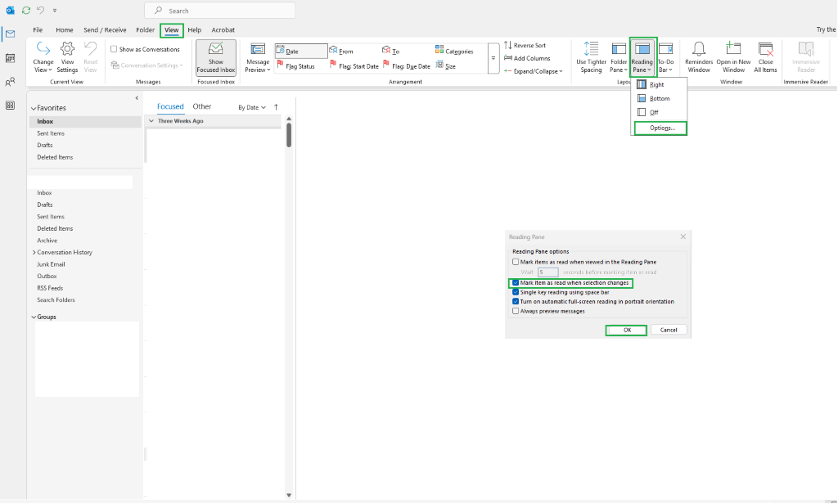The height and width of the screenshot is (504, 838).
Task: Open the By Date sort dropdown
Action: tap(252, 107)
